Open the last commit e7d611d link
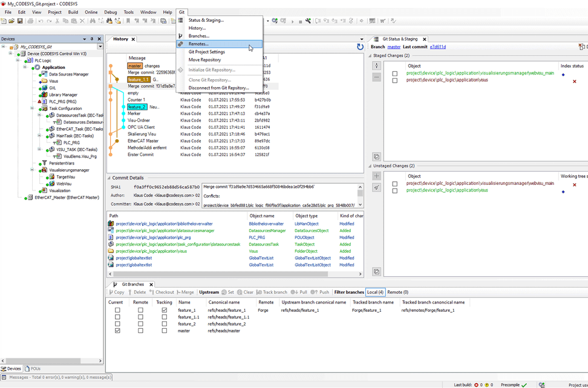 pyautogui.click(x=437, y=47)
